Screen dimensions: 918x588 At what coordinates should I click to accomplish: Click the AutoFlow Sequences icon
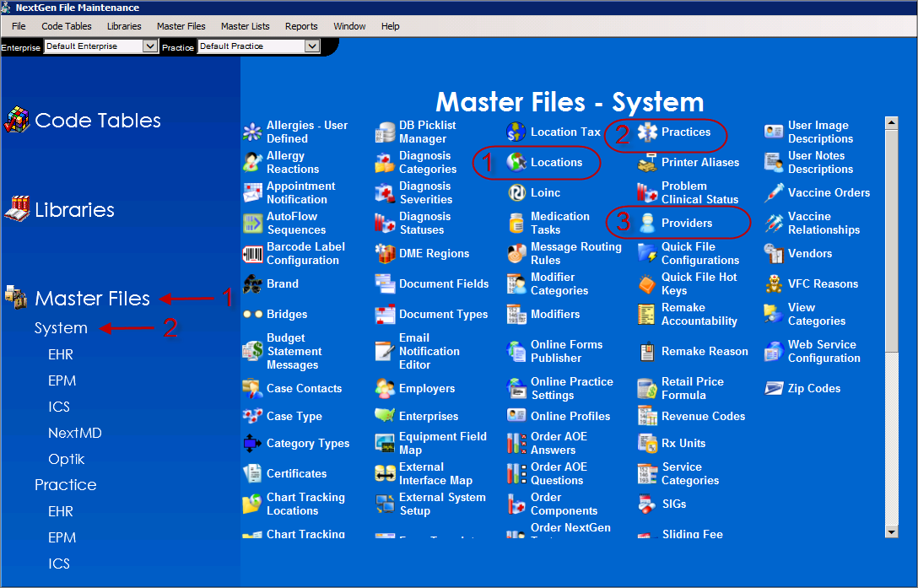[x=253, y=223]
